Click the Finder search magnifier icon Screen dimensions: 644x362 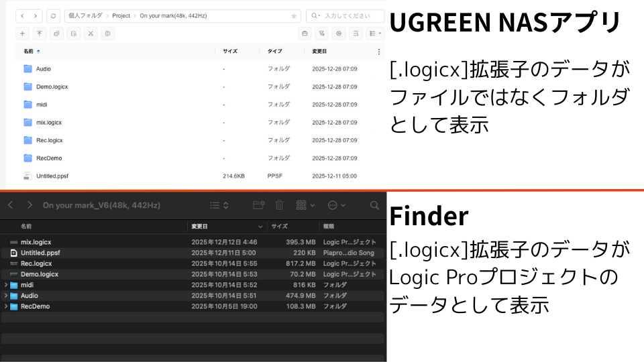point(374,205)
